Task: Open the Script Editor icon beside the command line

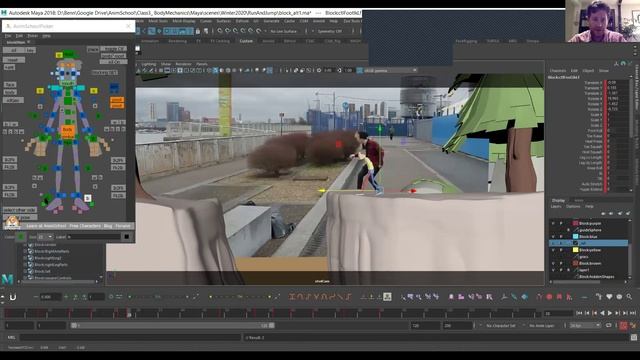Action: pos(633,338)
